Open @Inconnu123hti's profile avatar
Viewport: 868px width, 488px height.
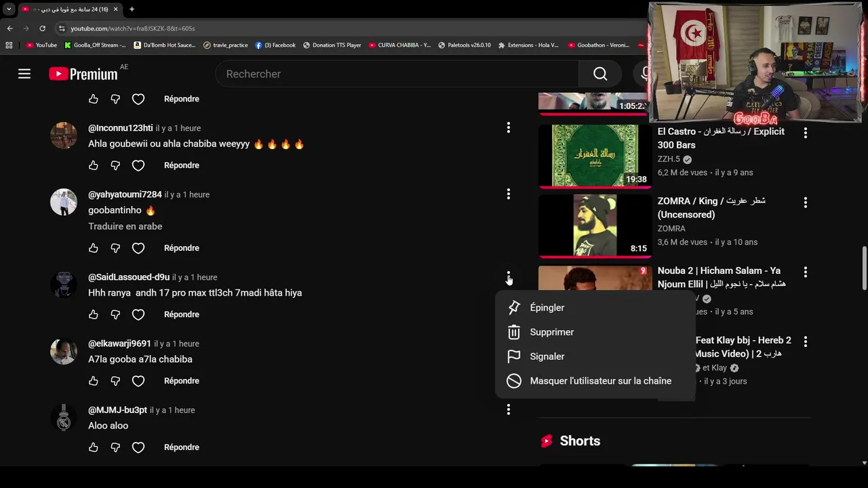pos(64,136)
